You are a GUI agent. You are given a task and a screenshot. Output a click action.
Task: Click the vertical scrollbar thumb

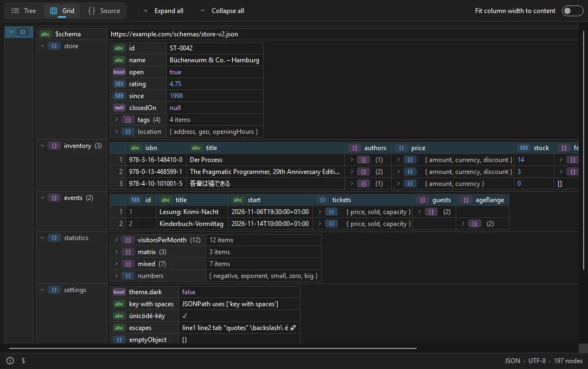click(584, 150)
